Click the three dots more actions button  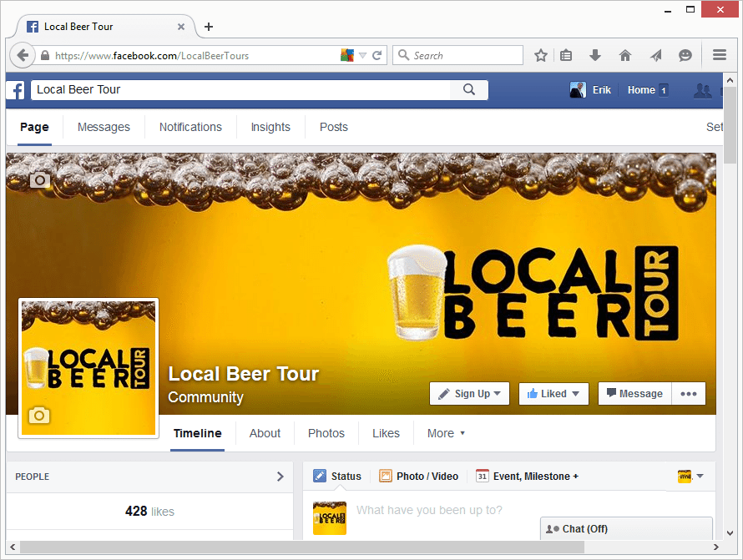689,394
